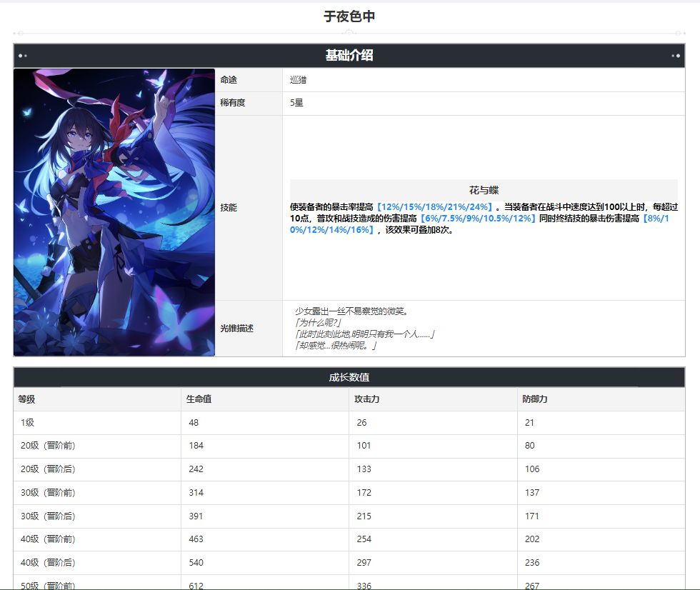Select attack value 133
The height and width of the screenshot is (590, 700).
click(364, 469)
